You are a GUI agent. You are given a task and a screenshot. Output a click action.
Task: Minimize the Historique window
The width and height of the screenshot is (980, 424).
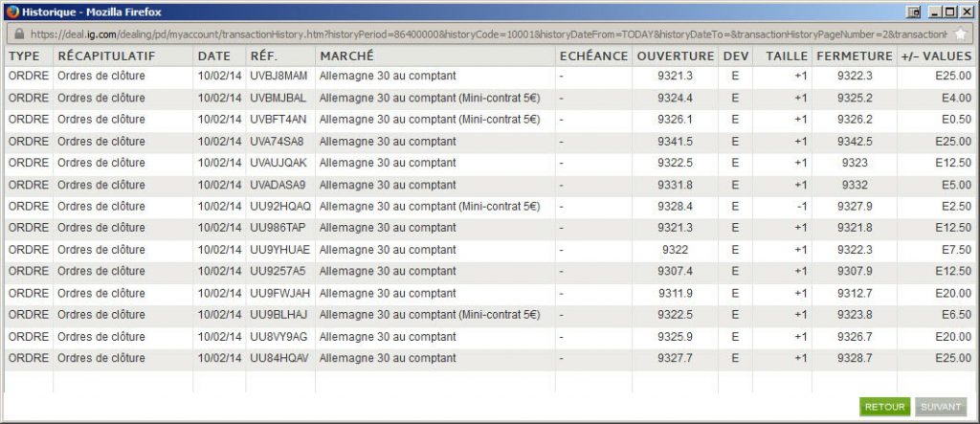(x=936, y=11)
